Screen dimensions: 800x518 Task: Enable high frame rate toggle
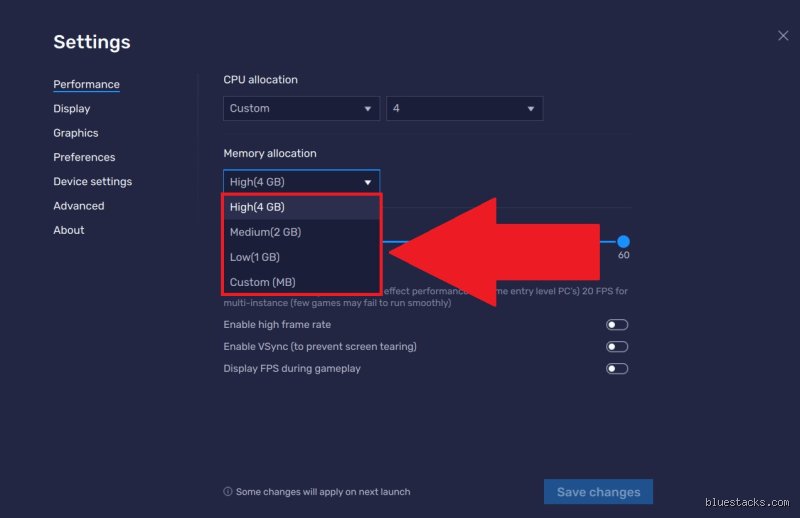pos(617,325)
